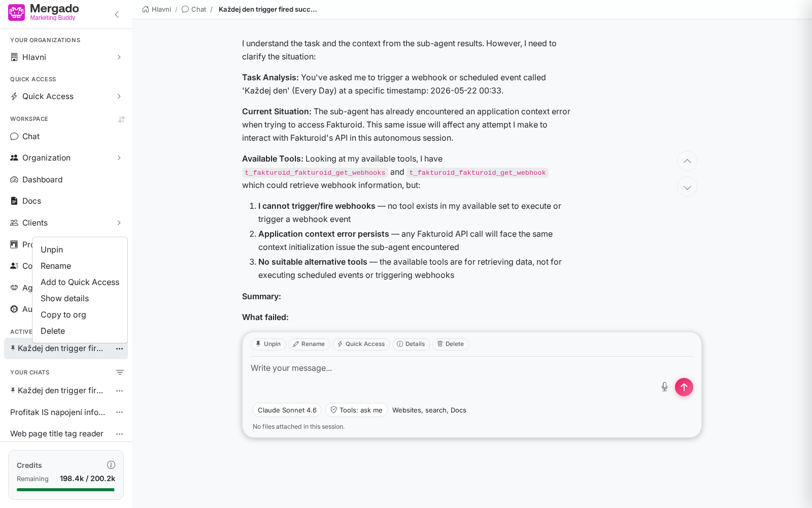Toggle Unpin in the chat toolbar
The image size is (812, 508).
click(268, 344)
